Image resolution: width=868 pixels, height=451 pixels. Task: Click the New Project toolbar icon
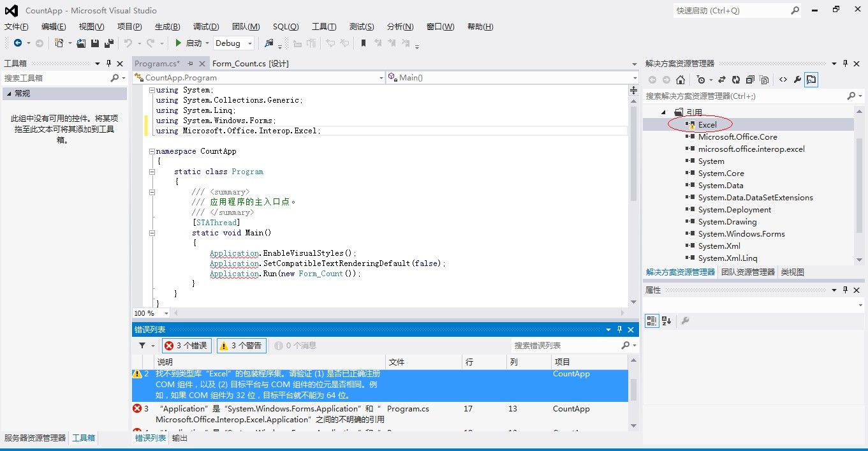(59, 43)
